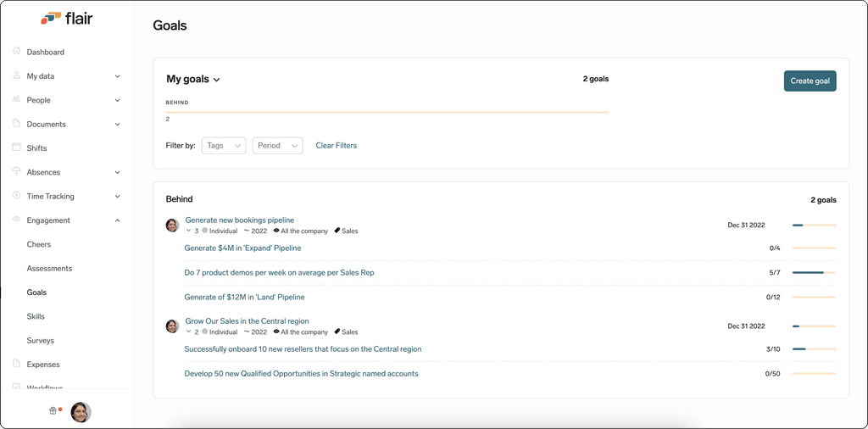Click the Time Tracking clock icon

point(16,196)
